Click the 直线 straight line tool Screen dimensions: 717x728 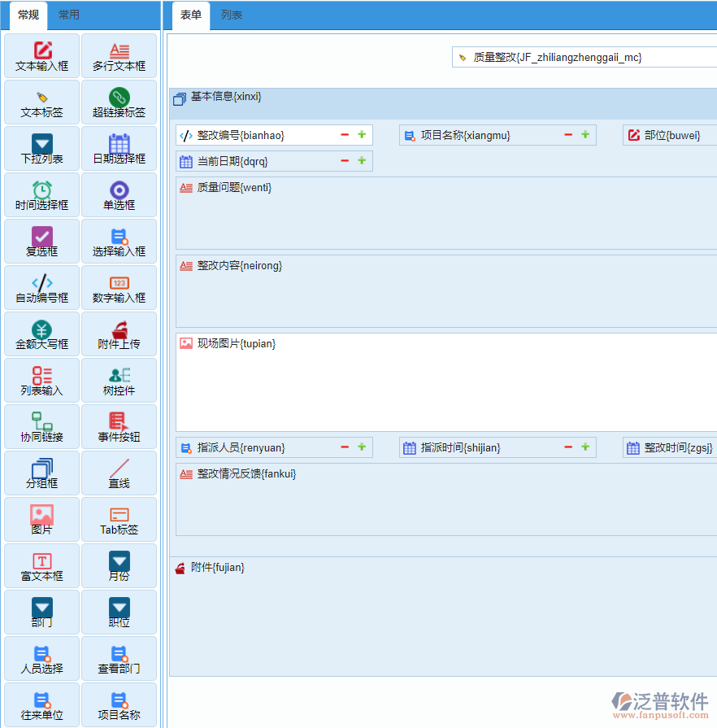[119, 473]
